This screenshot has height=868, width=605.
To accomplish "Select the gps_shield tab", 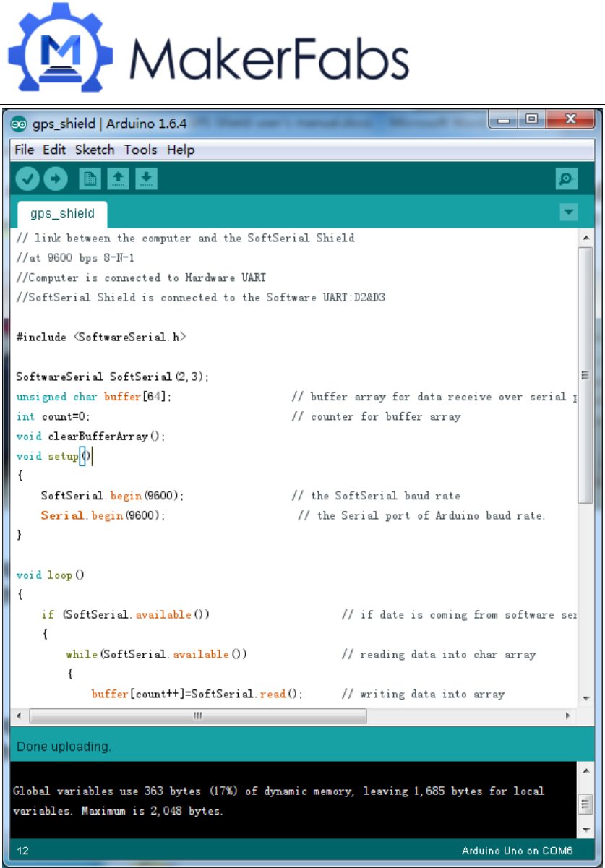I will click(x=62, y=214).
